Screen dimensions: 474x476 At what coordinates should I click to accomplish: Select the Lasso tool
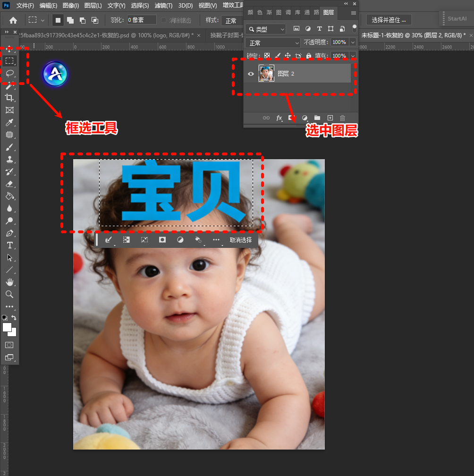point(9,73)
